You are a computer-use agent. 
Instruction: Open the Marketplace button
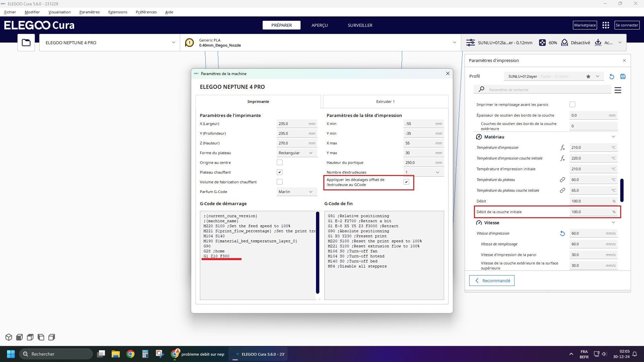click(585, 25)
